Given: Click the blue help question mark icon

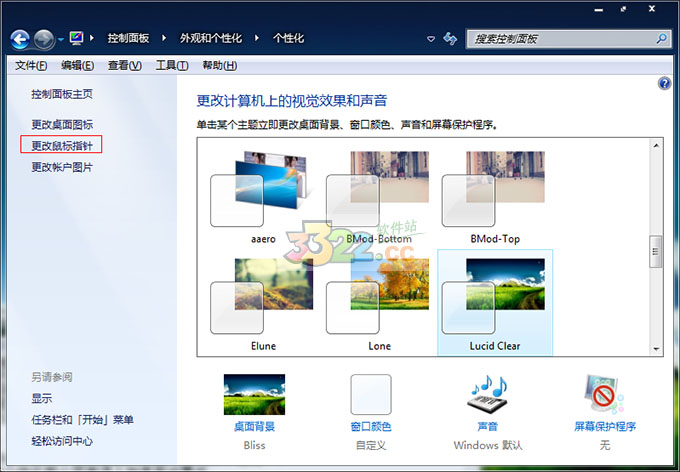Looking at the screenshot, I should (664, 83).
